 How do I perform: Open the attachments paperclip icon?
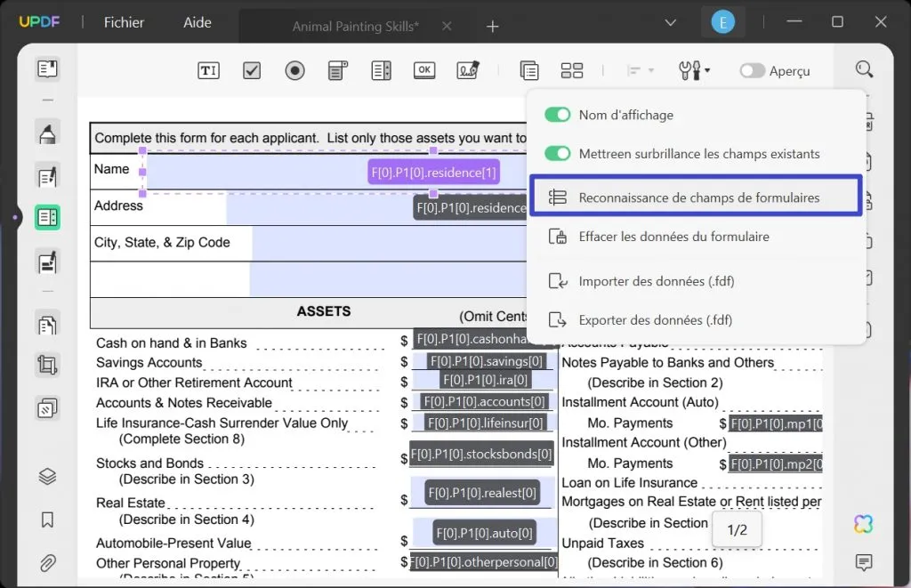click(x=48, y=562)
